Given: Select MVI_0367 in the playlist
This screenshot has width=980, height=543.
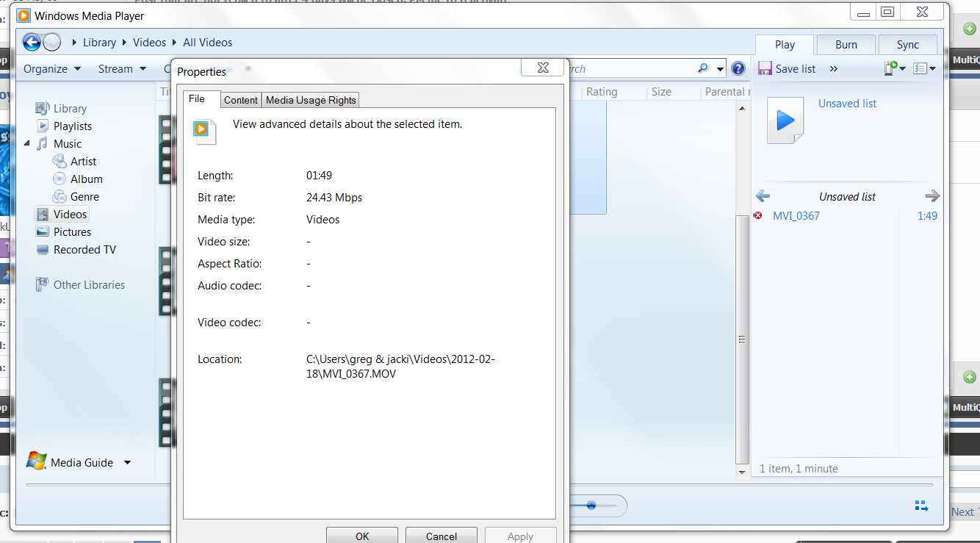Looking at the screenshot, I should pos(796,216).
